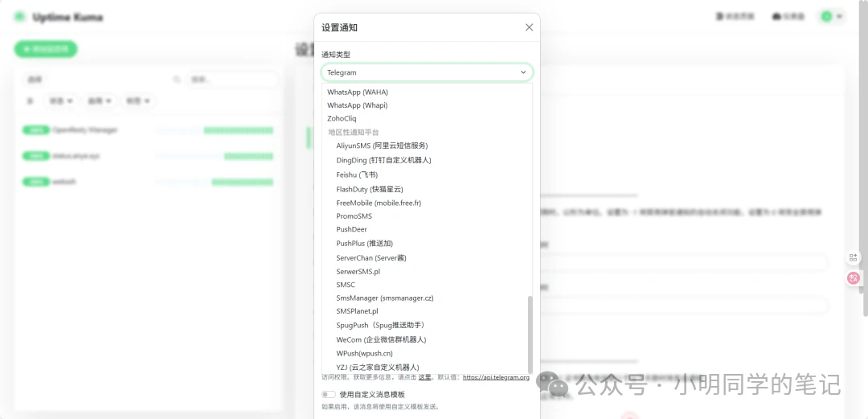Choose ZohoCliq from the list
The height and width of the screenshot is (419, 868).
(342, 118)
